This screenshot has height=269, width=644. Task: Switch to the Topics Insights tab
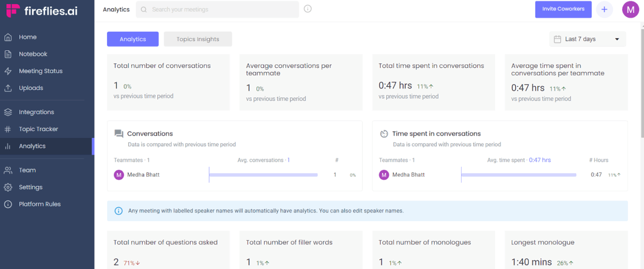(198, 39)
